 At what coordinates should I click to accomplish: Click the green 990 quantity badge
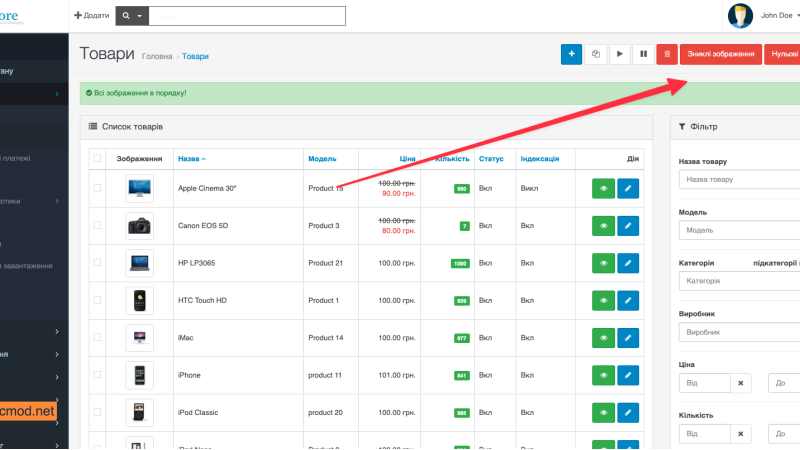point(462,189)
